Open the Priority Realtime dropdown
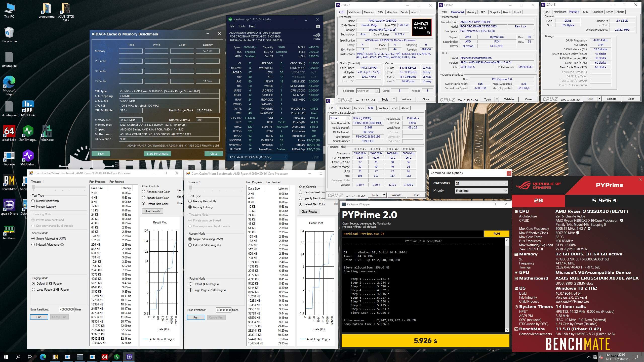Screen dimensions: 644x362 point(481,191)
